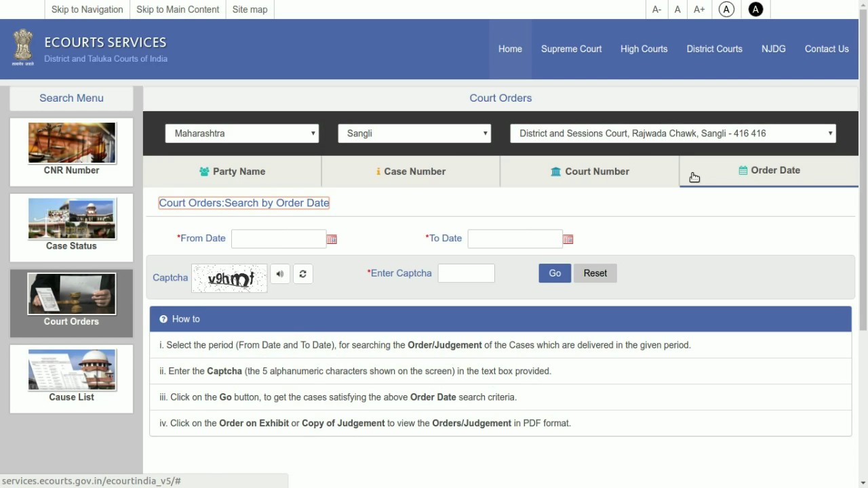Click 'District and Taluka Courts of India' subtitle
Image resolution: width=868 pixels, height=488 pixels.
(x=106, y=59)
